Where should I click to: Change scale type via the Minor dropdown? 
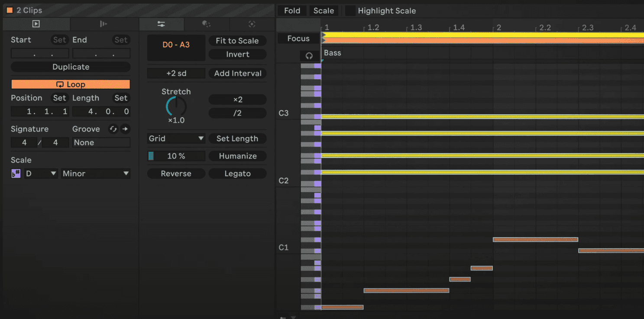[95, 173]
